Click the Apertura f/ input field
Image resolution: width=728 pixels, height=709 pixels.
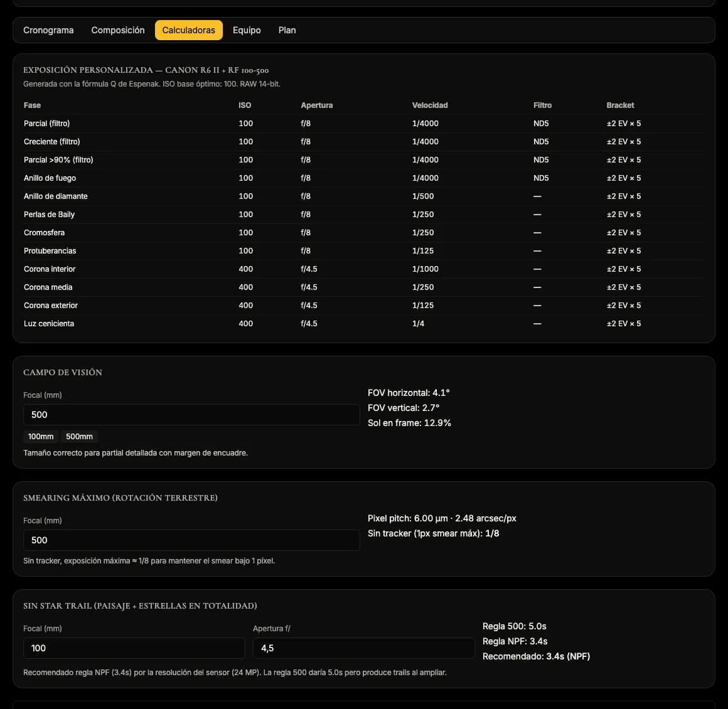(363, 648)
